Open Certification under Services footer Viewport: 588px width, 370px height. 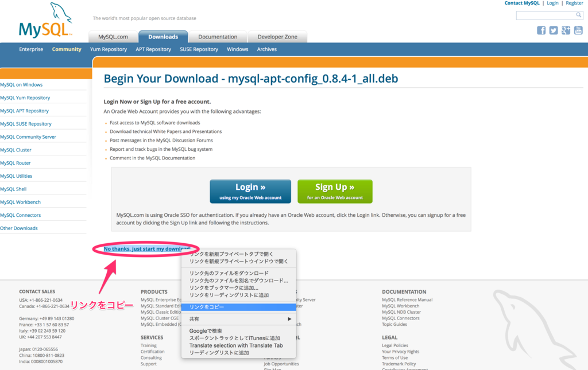153,352
